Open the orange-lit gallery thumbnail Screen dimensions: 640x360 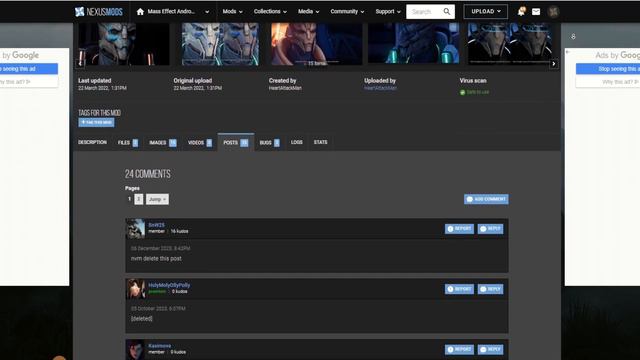316,44
